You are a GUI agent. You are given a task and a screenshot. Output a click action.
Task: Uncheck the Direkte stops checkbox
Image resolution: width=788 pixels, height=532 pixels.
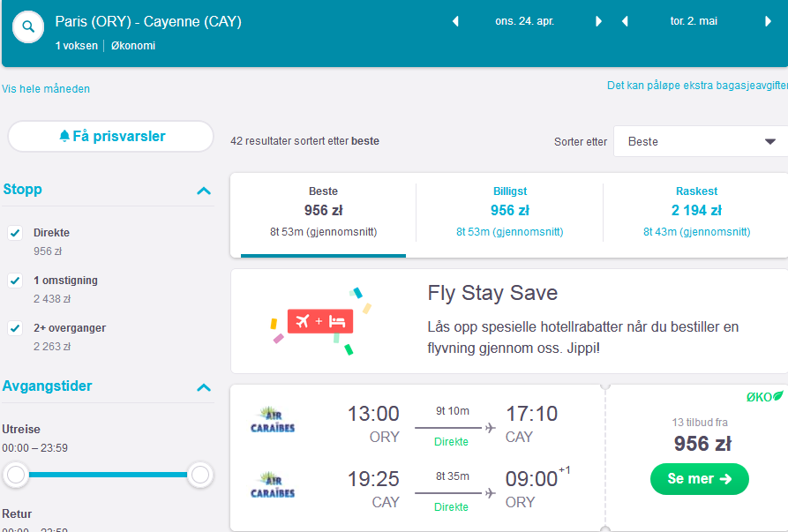click(x=15, y=233)
